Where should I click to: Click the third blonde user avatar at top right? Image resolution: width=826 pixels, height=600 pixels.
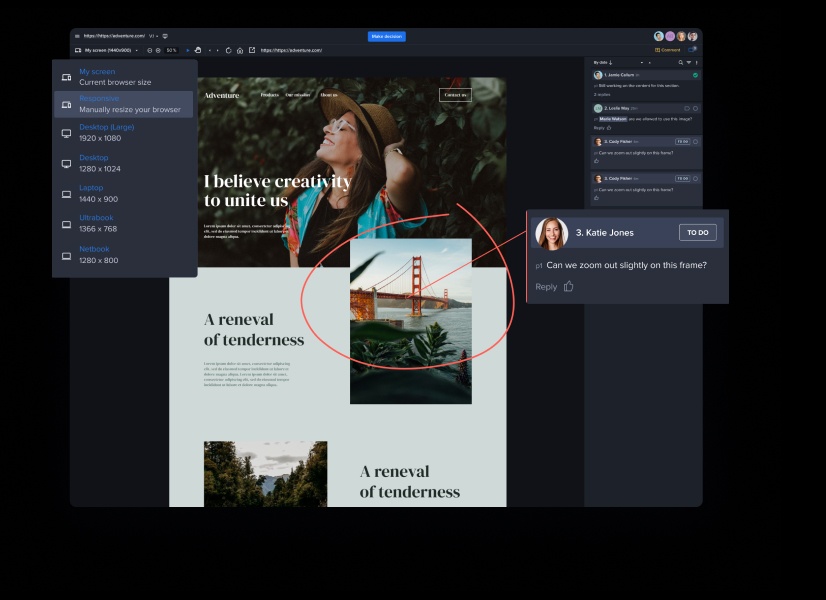[x=681, y=36]
